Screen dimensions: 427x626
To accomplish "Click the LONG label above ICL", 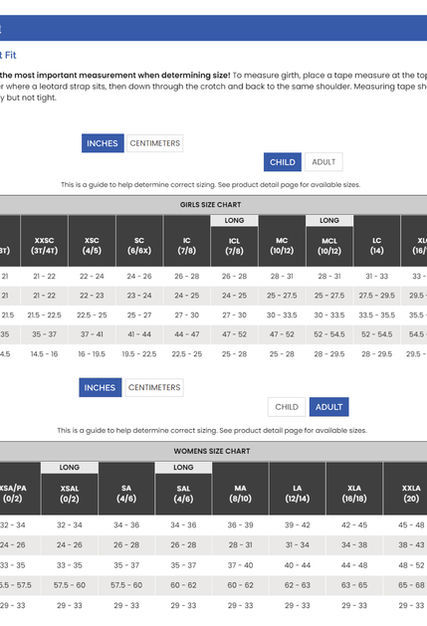I will [x=234, y=220].
